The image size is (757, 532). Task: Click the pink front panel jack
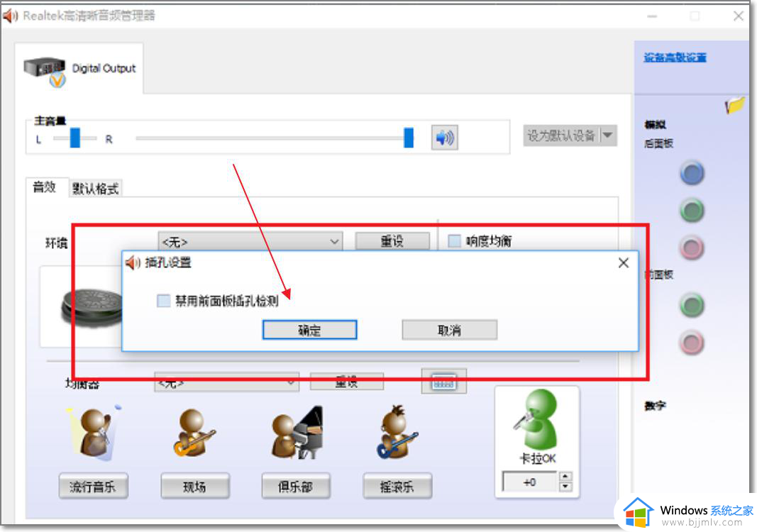[x=692, y=343]
